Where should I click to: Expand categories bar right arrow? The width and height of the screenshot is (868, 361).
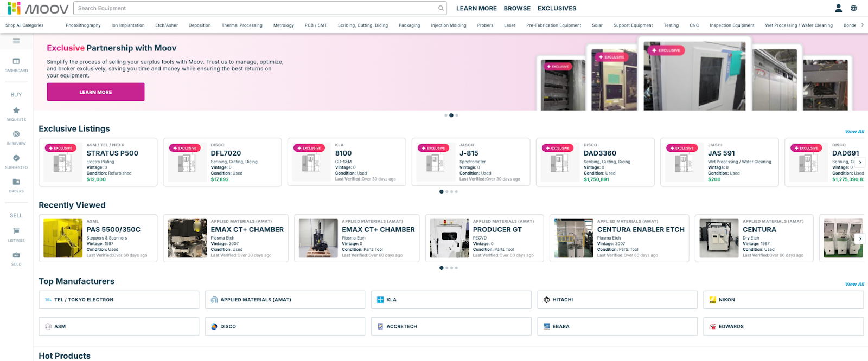click(862, 25)
